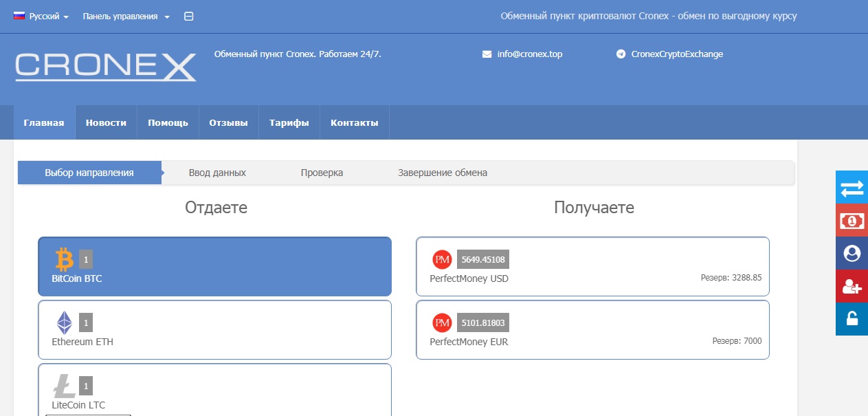
Task: Click the Telegram icon near CronexCryptoExchange
Action: pos(621,54)
